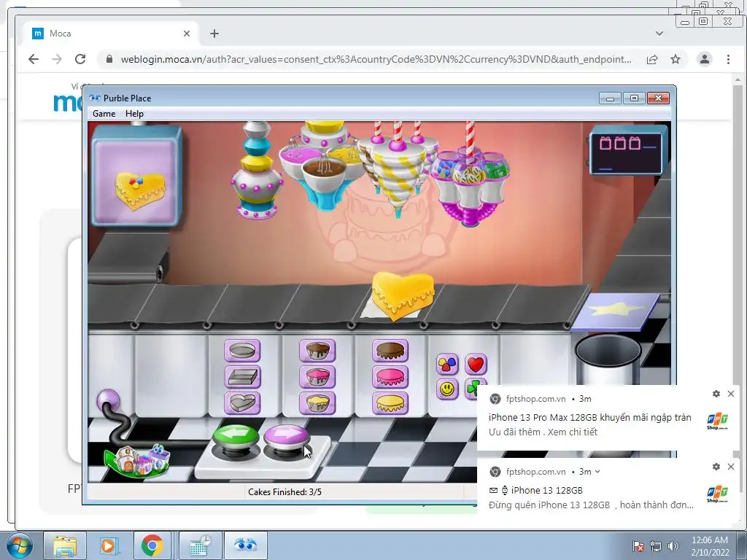Add the colored candy balls decoration
The image size is (747, 560).
[447, 365]
